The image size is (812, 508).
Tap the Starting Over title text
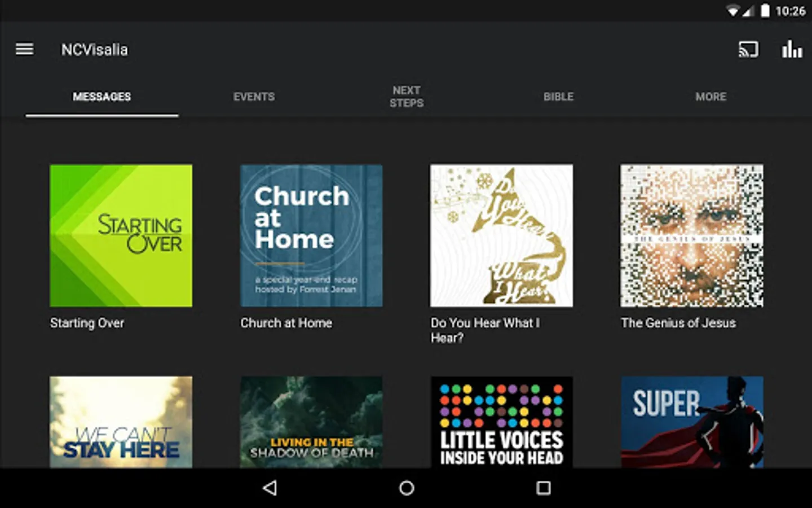pos(87,323)
